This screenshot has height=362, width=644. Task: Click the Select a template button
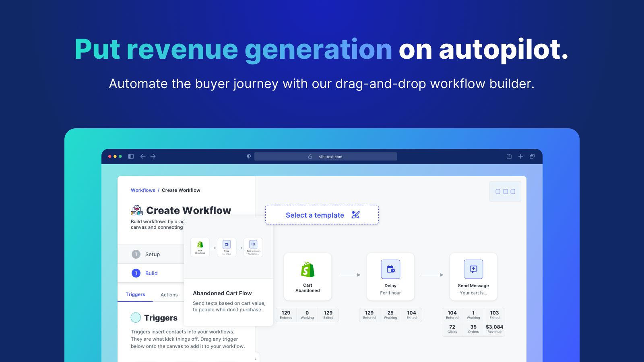322,215
